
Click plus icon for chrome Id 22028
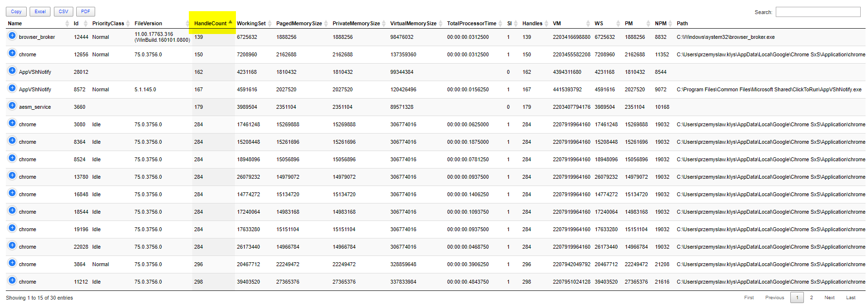12,245
